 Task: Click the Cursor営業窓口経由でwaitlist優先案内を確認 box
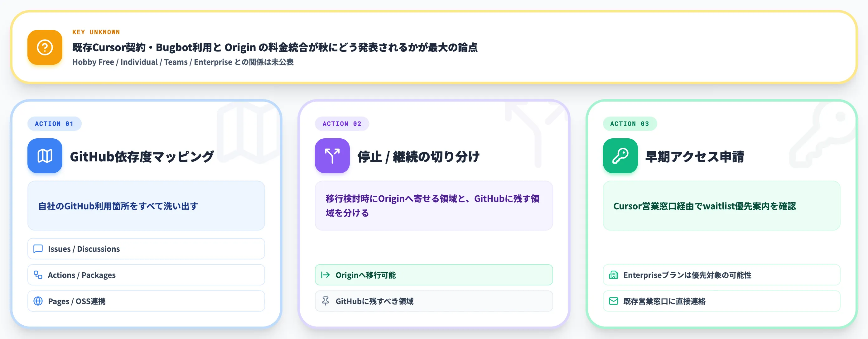point(721,206)
